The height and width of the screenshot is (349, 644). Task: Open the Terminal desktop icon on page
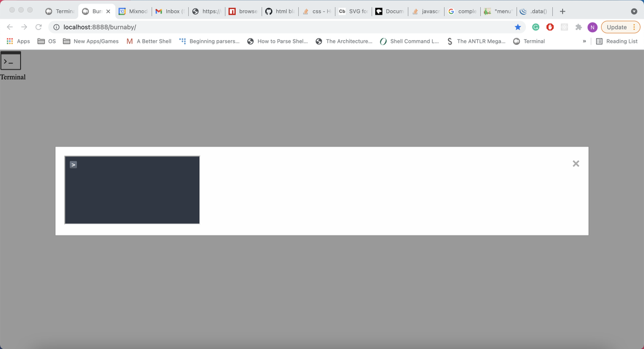[x=11, y=61]
